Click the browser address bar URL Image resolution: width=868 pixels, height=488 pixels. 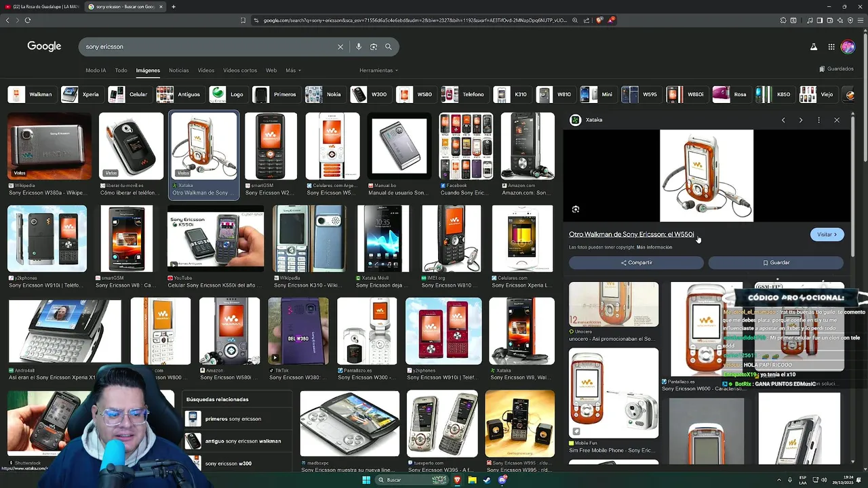(x=414, y=20)
